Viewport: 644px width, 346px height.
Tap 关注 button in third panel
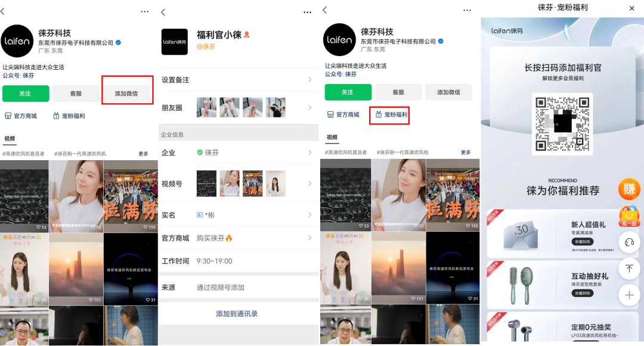(348, 92)
